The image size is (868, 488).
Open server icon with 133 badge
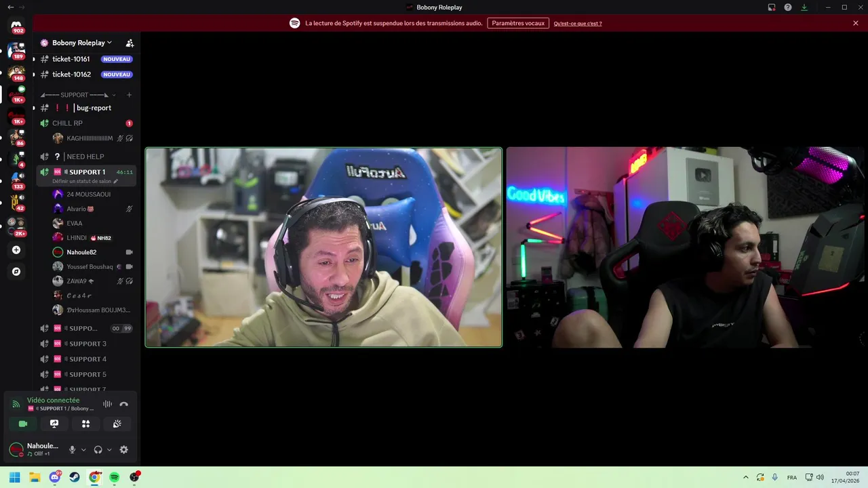[16, 180]
